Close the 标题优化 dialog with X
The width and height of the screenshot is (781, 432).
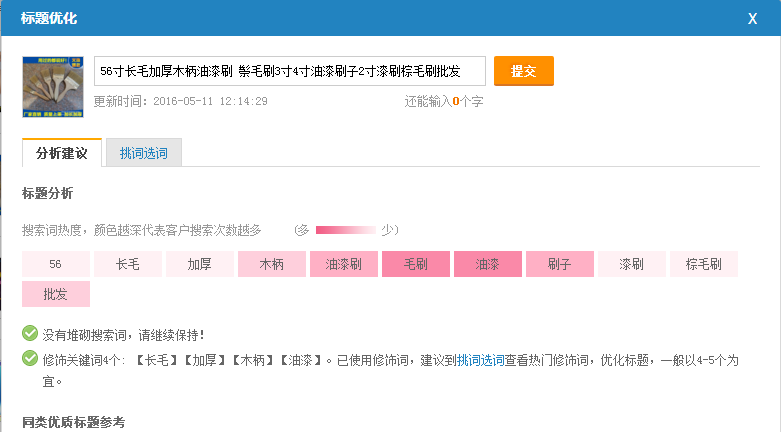click(752, 18)
